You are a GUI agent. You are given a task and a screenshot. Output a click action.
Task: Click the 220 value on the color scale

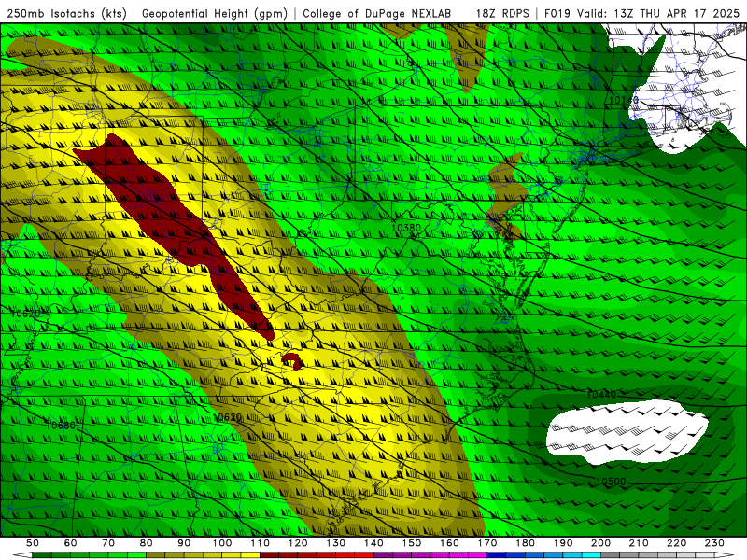point(676,543)
